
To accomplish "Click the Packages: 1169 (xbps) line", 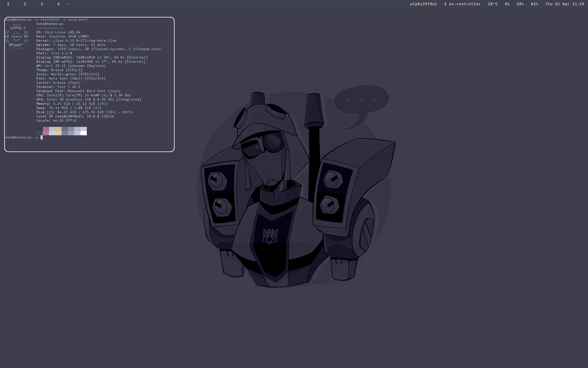I will point(99,49).
